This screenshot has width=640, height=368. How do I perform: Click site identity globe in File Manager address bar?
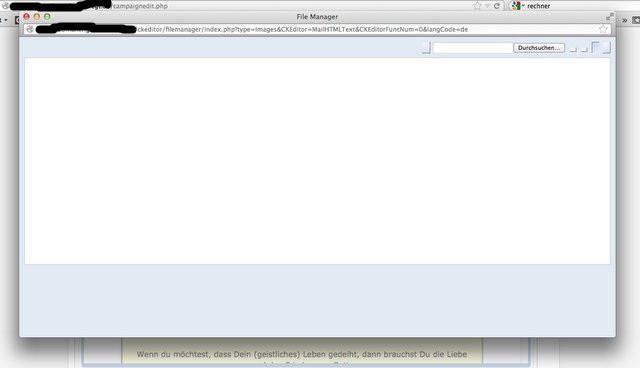[x=30, y=29]
